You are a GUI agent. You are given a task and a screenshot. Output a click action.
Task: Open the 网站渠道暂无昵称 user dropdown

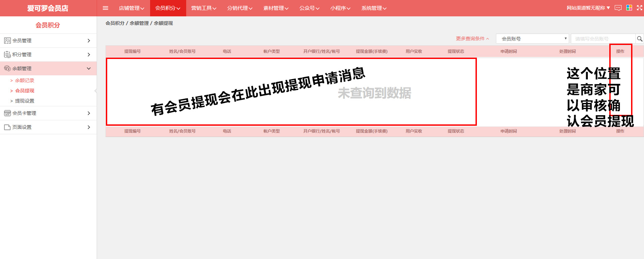(x=588, y=8)
